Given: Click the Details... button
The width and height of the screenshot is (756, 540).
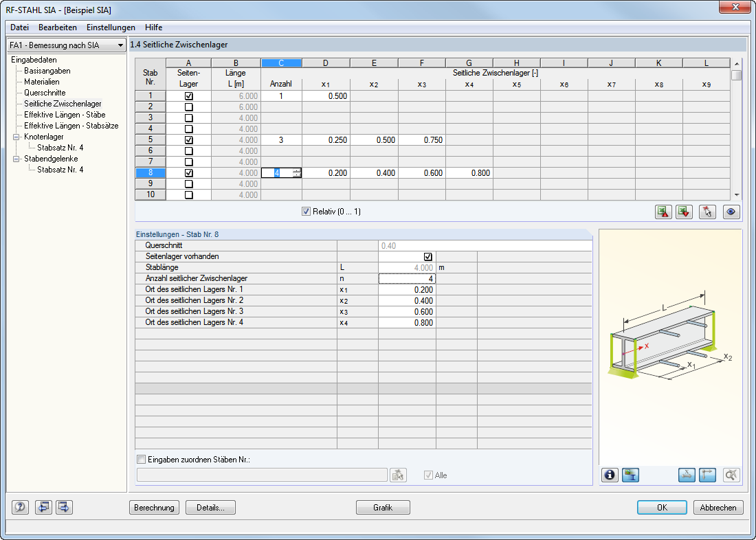Looking at the screenshot, I should point(211,507).
